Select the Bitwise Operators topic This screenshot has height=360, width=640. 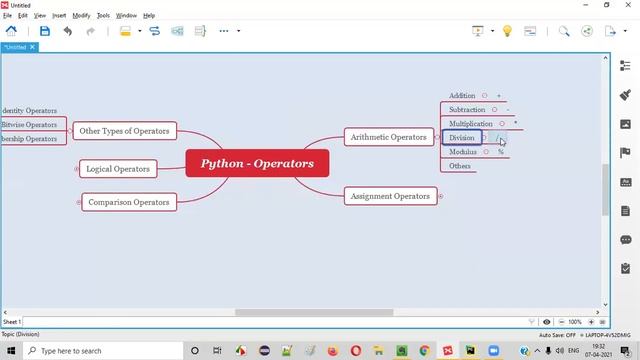[x=29, y=124]
